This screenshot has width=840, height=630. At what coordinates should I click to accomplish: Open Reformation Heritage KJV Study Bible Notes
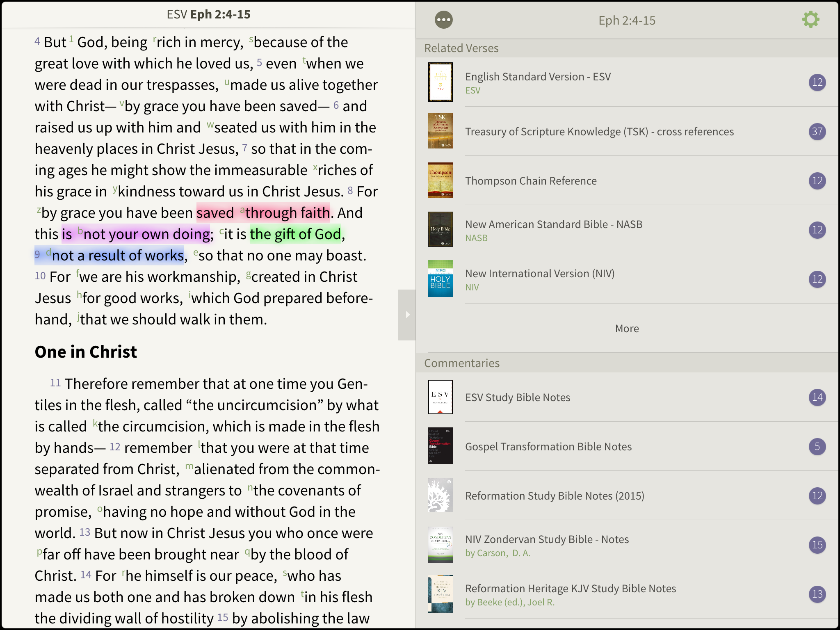coord(628,594)
